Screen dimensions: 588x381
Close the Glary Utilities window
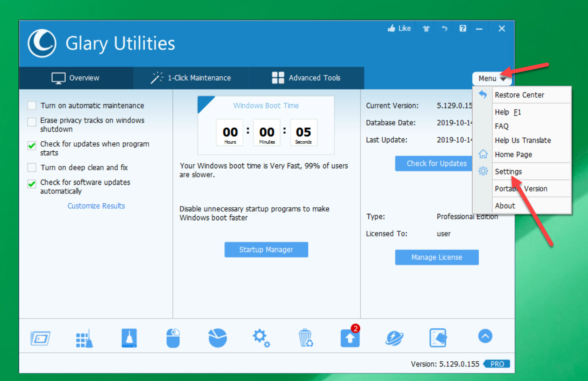point(501,28)
